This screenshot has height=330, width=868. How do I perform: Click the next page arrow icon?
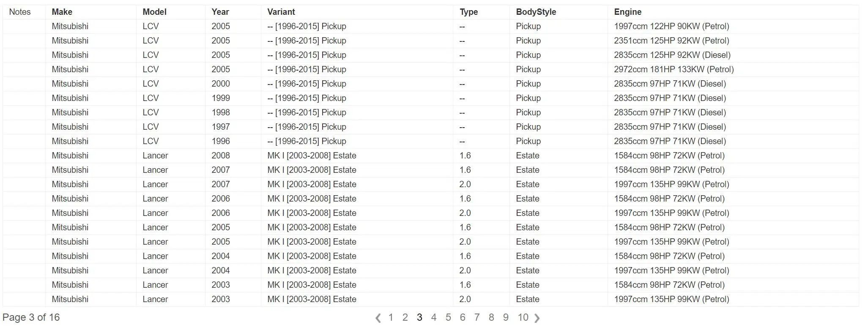tap(537, 318)
